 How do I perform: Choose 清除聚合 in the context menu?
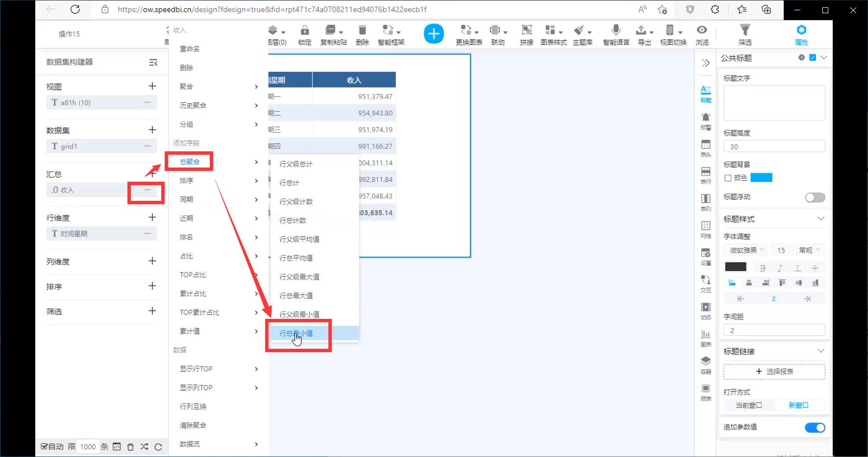coord(192,425)
